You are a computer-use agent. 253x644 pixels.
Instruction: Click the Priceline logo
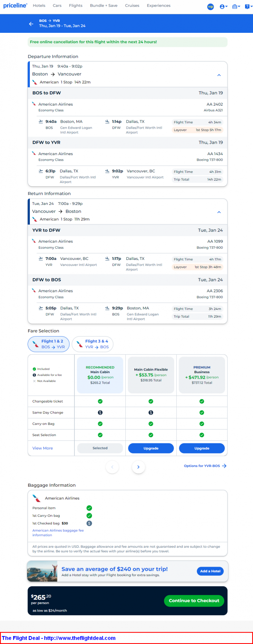pos(15,6)
